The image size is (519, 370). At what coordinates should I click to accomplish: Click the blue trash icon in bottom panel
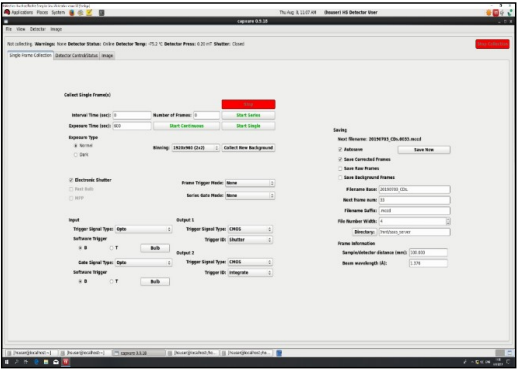click(x=279, y=353)
